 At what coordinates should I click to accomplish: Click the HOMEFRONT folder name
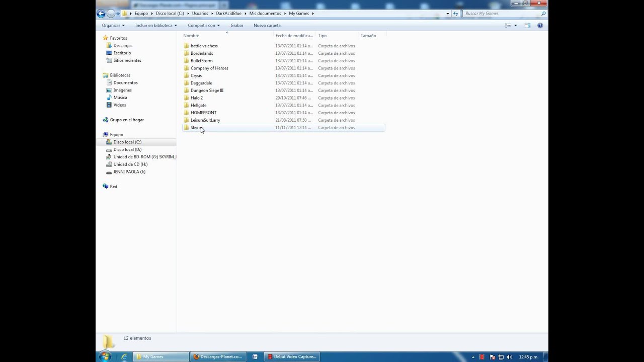point(203,113)
